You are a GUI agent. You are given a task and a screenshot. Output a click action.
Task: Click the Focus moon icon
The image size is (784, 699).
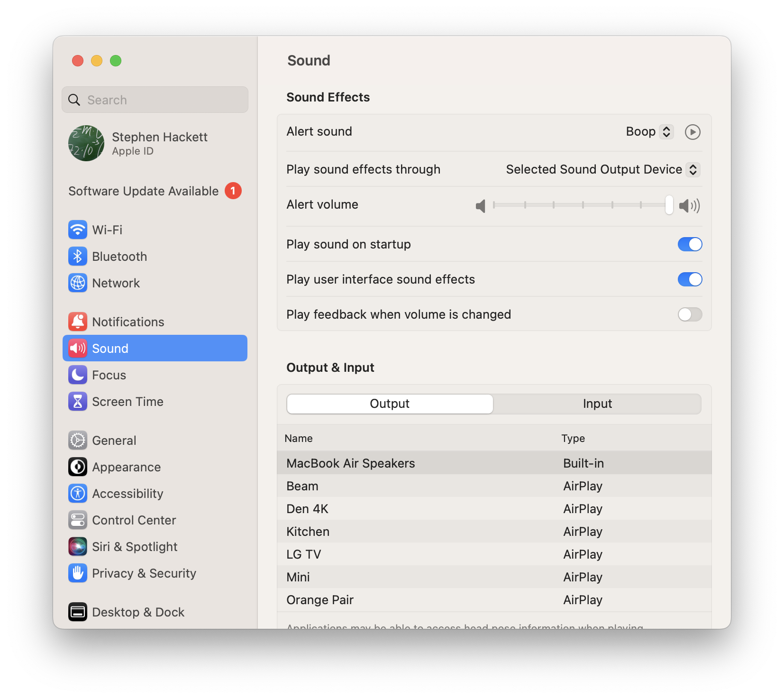click(x=78, y=375)
